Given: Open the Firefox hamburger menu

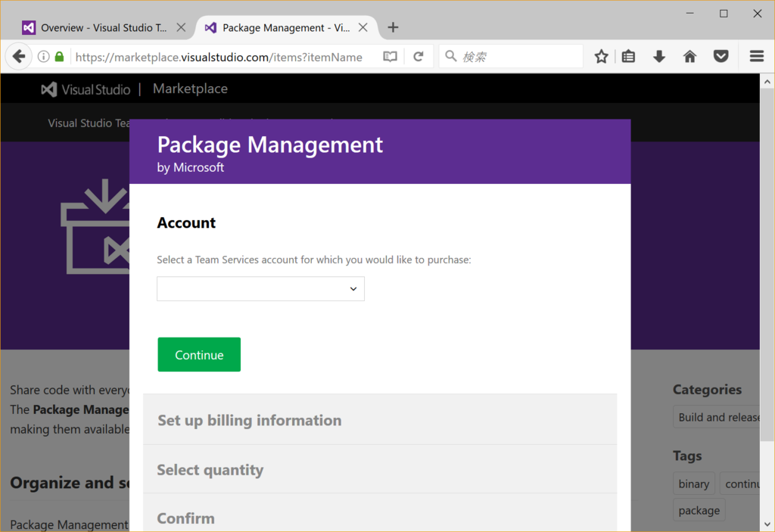Looking at the screenshot, I should 757,56.
